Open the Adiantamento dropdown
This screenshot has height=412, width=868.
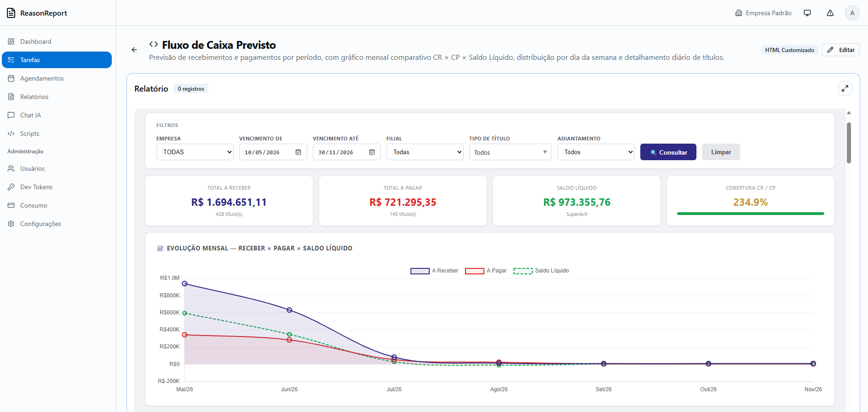(596, 152)
